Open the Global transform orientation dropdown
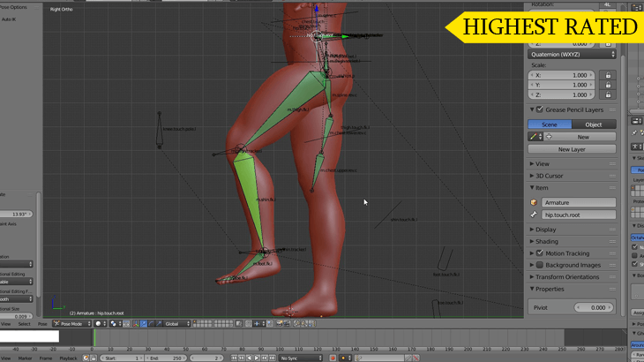This screenshot has width=644, height=362. [x=177, y=324]
